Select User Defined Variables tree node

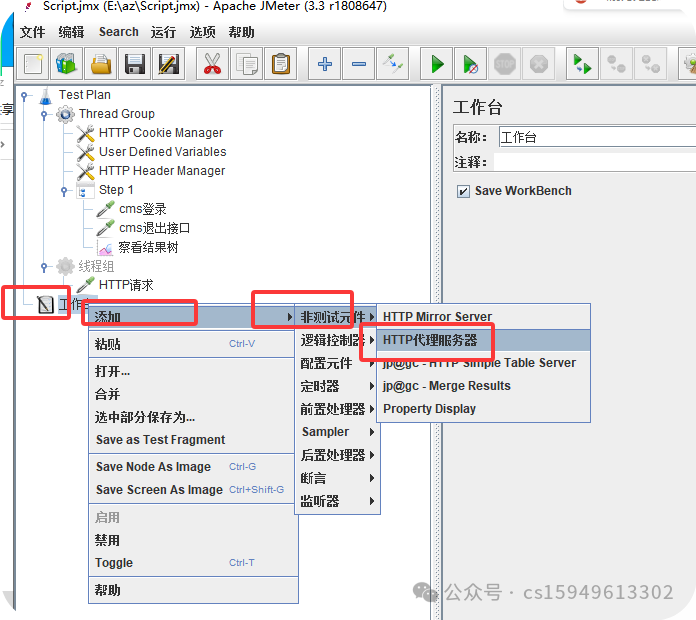click(162, 152)
